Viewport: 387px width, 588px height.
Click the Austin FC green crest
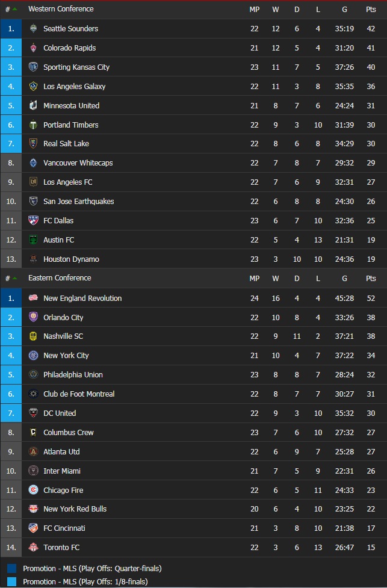coord(33,240)
